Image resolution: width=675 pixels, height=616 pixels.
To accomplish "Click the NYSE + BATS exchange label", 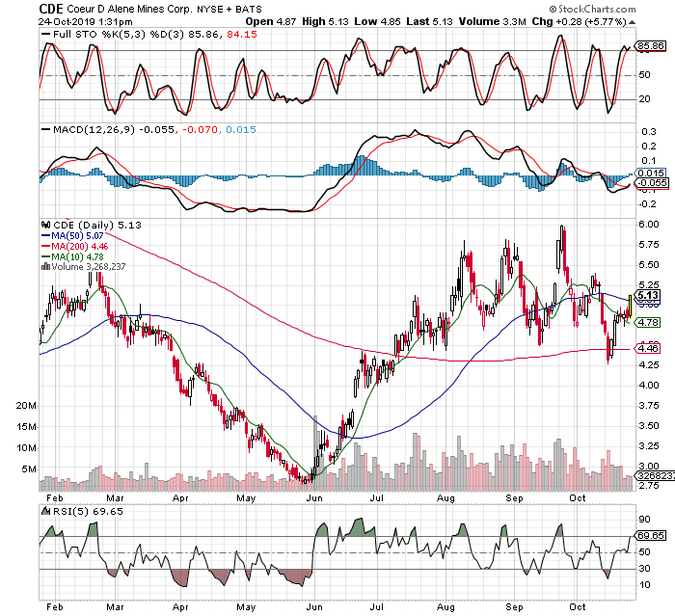I will 229,9.
